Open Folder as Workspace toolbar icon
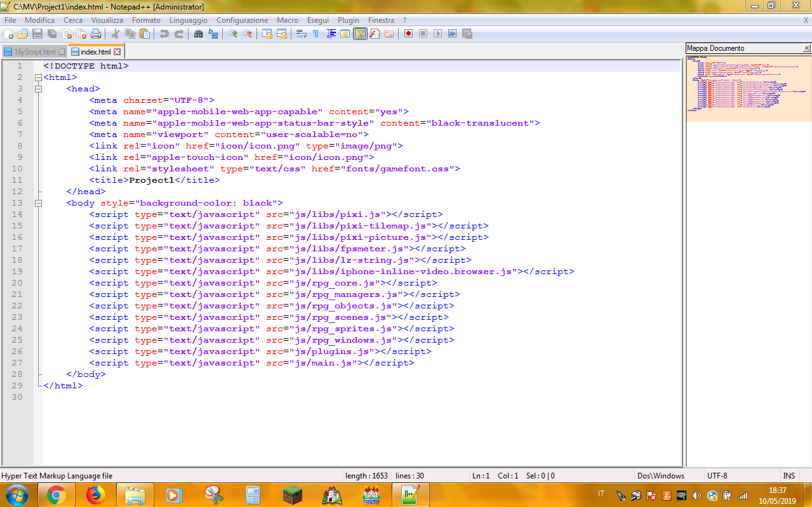Viewport: 812px width, 507px height. [x=389, y=34]
